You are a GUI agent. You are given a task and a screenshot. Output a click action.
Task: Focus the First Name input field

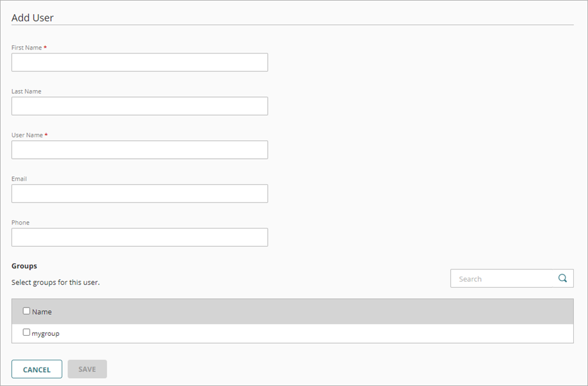[139, 62]
